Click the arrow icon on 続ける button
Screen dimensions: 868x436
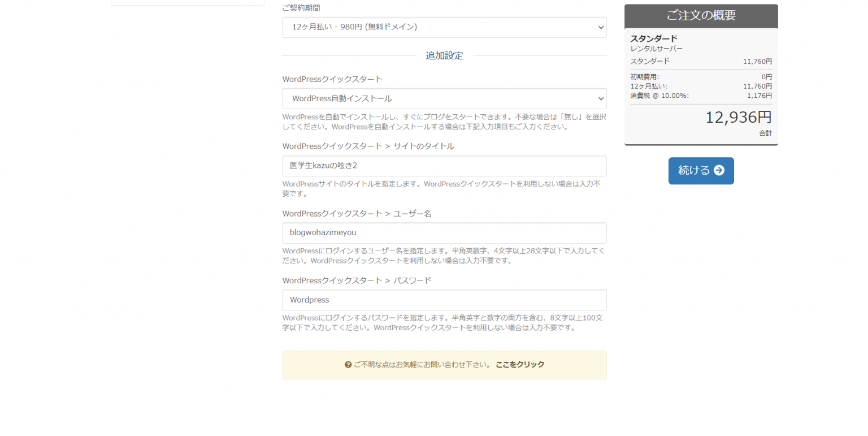719,171
